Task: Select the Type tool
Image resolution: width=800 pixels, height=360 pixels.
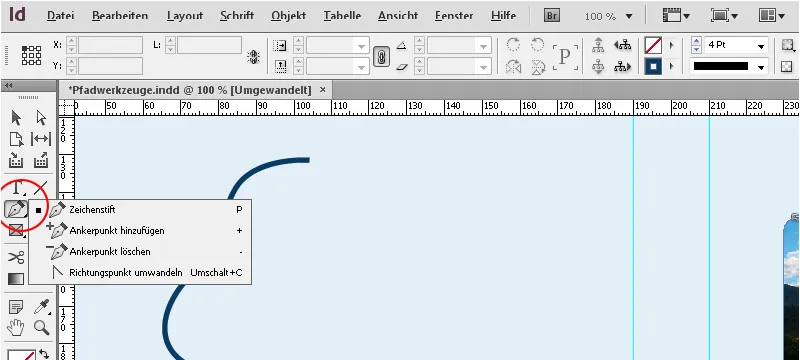Action: (x=17, y=188)
